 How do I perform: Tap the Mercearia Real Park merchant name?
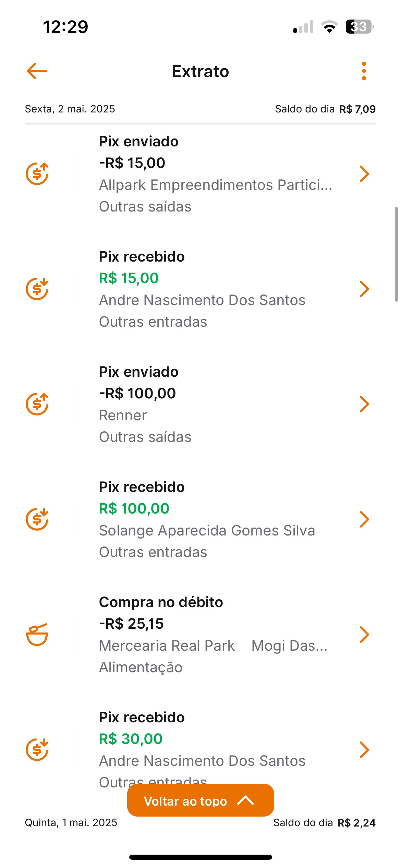pos(167,646)
